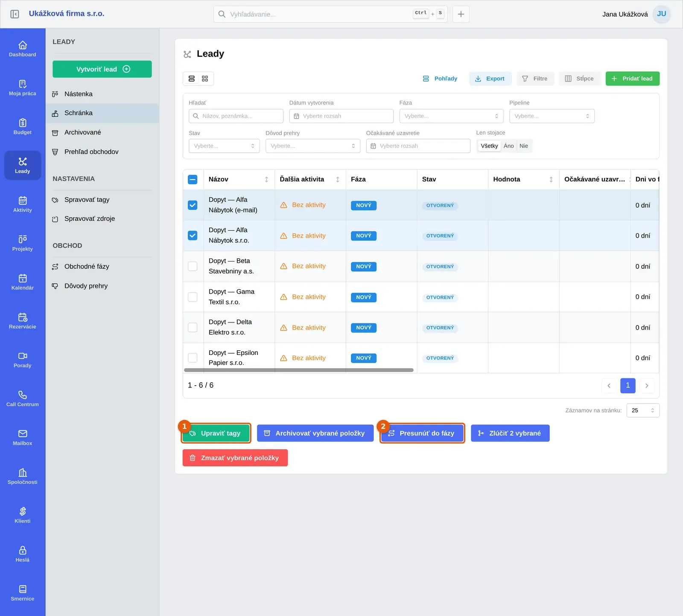
Task: Select the Dopyt — Gama Textil s.r.o. checkbox
Action: pyautogui.click(x=193, y=297)
